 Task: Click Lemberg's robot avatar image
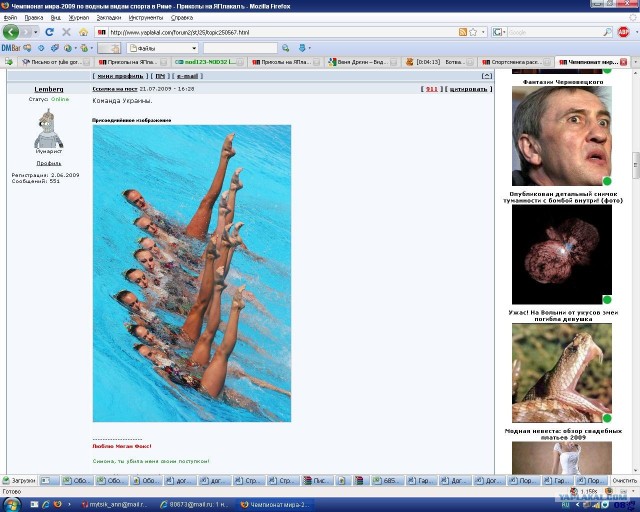tap(49, 128)
